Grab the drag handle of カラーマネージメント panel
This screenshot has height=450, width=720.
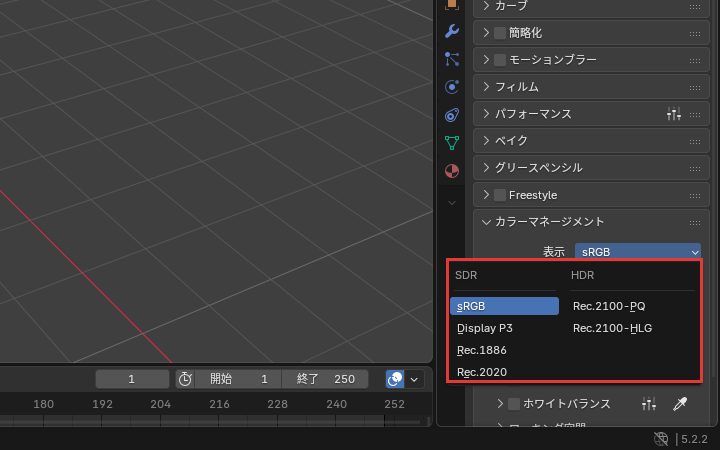coord(695,223)
